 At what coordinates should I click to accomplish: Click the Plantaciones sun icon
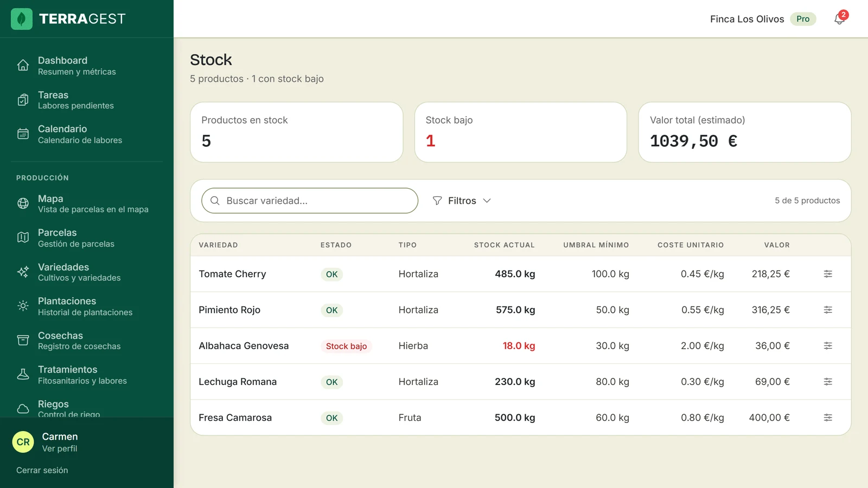[x=23, y=306]
